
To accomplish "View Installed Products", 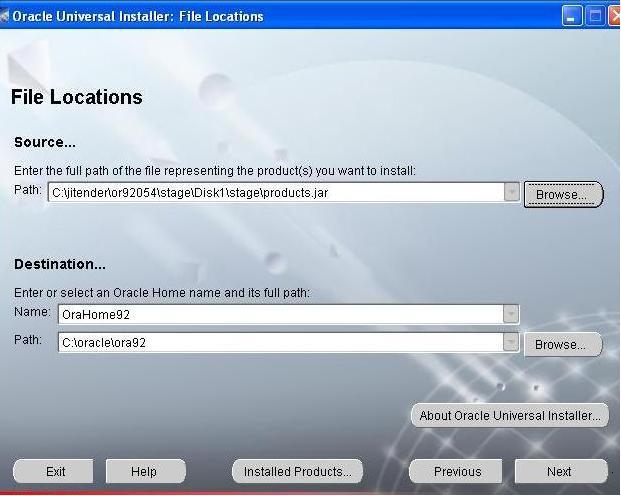I will (x=297, y=471).
